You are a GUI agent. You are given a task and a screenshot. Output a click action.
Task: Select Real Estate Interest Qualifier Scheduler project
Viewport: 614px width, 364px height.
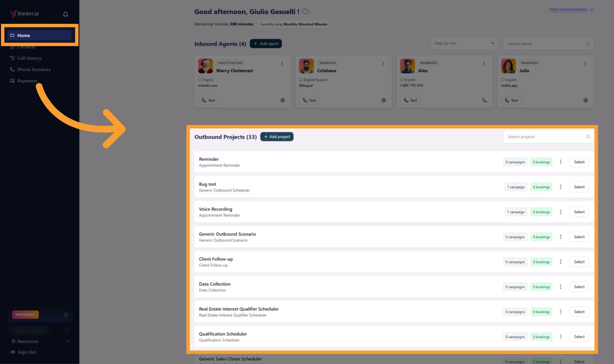579,312
